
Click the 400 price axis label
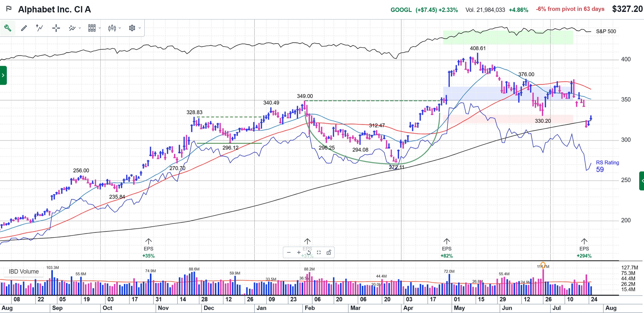click(626, 59)
